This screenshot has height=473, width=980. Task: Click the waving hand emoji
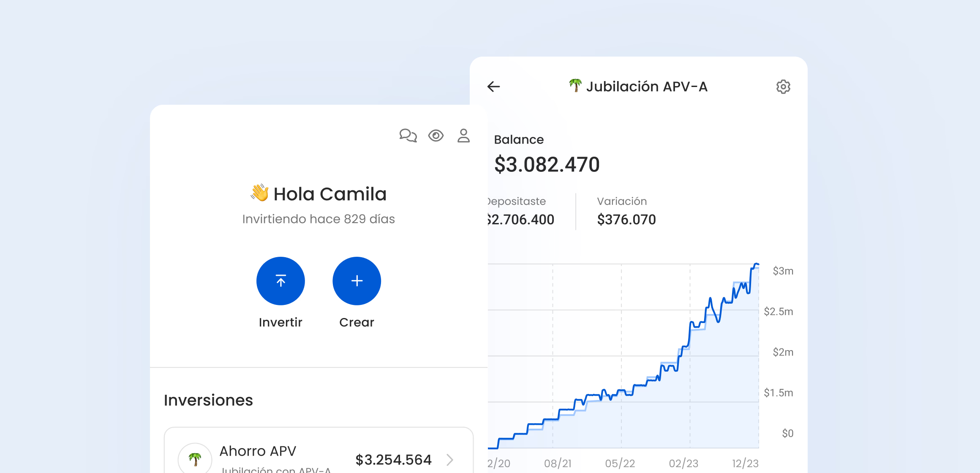tap(259, 193)
